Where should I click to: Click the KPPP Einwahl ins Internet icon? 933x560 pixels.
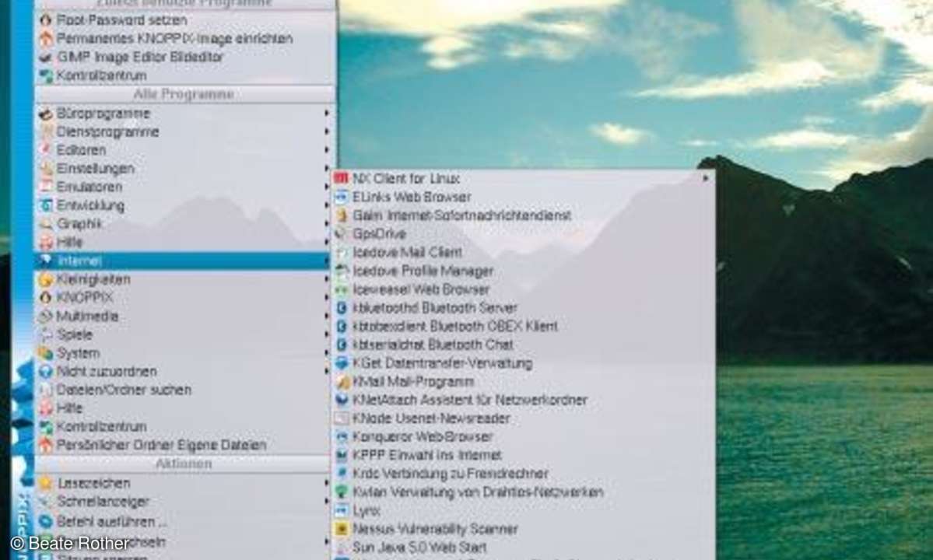(x=342, y=455)
